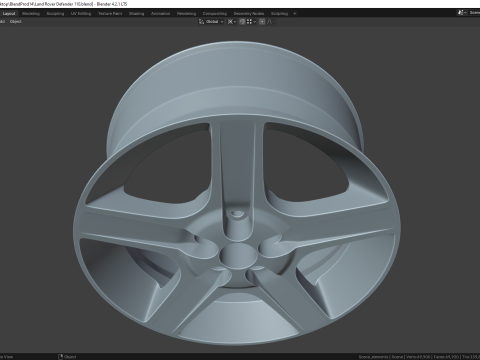The height and width of the screenshot is (360, 480).
Task: Click 'Scene_elements' text in status bar
Action: click(373, 357)
